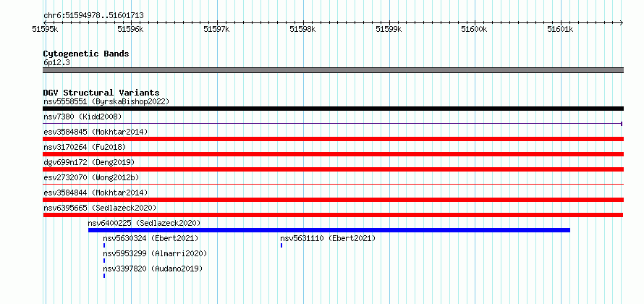Click the 51600k ruler position
Screen dimensions: 644x304
click(x=475, y=29)
